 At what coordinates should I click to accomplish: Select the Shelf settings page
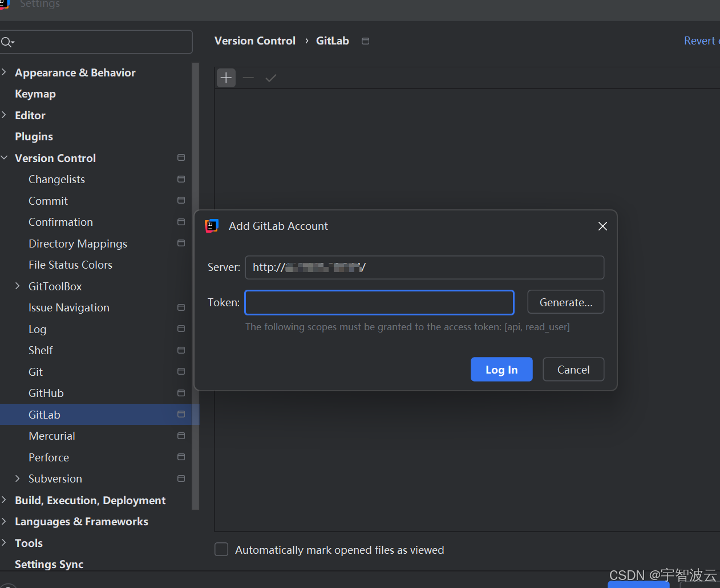click(41, 350)
